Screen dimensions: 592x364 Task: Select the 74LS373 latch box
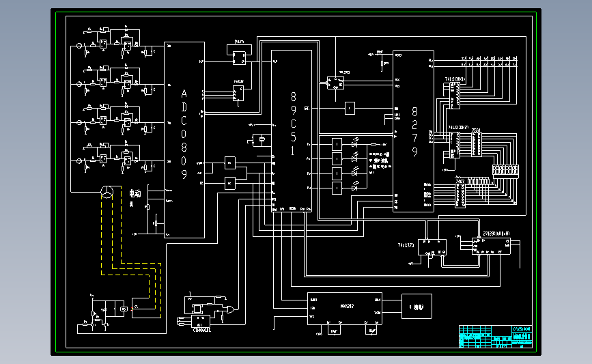coord(432,247)
